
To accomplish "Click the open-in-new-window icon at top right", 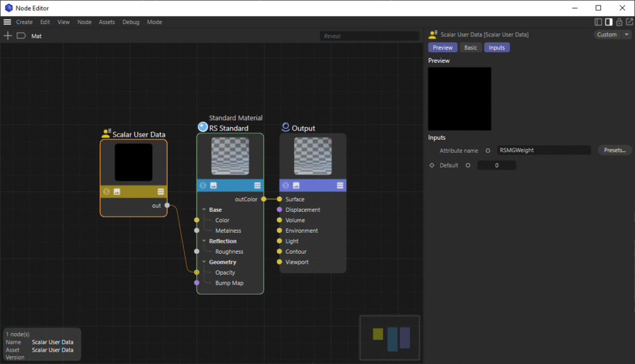I will coord(629,22).
